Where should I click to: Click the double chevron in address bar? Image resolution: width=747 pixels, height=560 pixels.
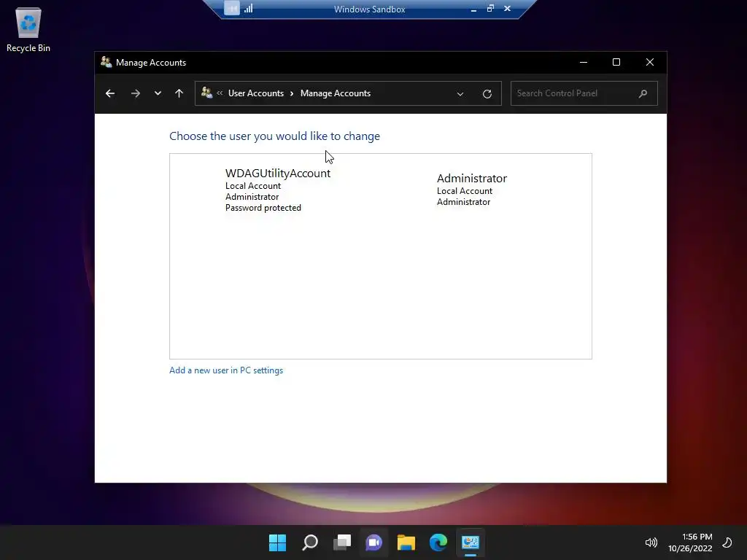[x=220, y=93]
